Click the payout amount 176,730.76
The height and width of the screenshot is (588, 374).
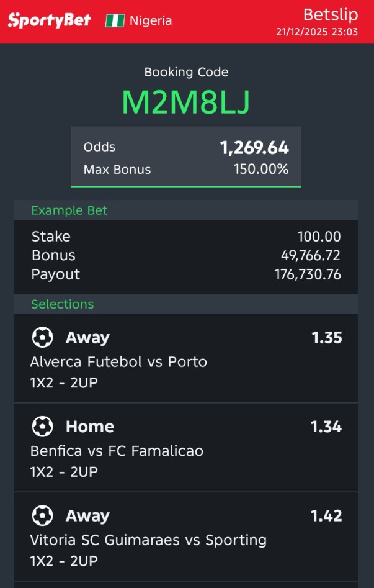pyautogui.click(x=308, y=274)
